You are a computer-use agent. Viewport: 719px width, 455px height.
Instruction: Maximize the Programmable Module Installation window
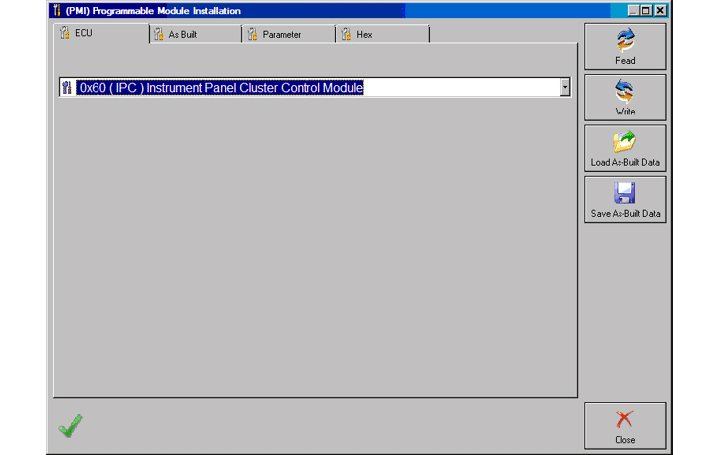(646, 11)
